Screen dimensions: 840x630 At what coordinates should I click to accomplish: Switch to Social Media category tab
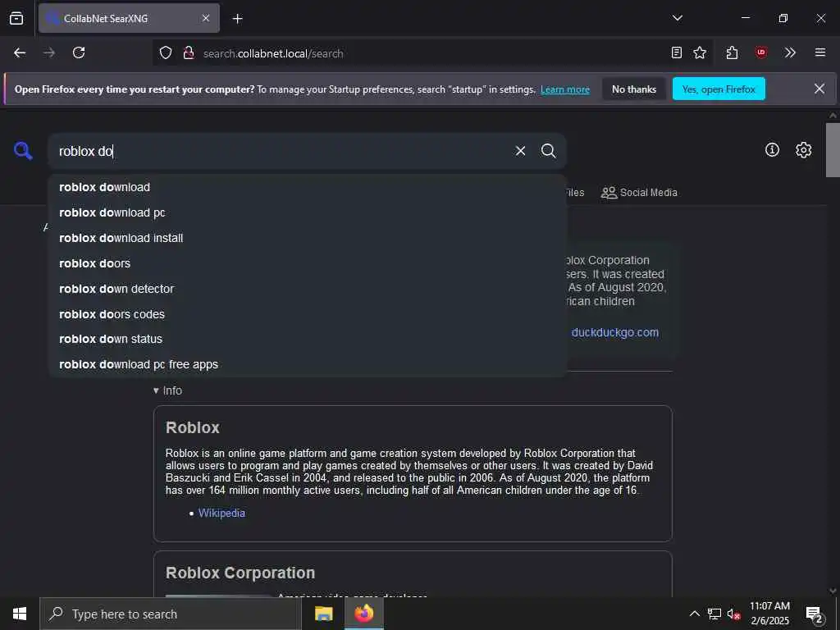coord(639,192)
